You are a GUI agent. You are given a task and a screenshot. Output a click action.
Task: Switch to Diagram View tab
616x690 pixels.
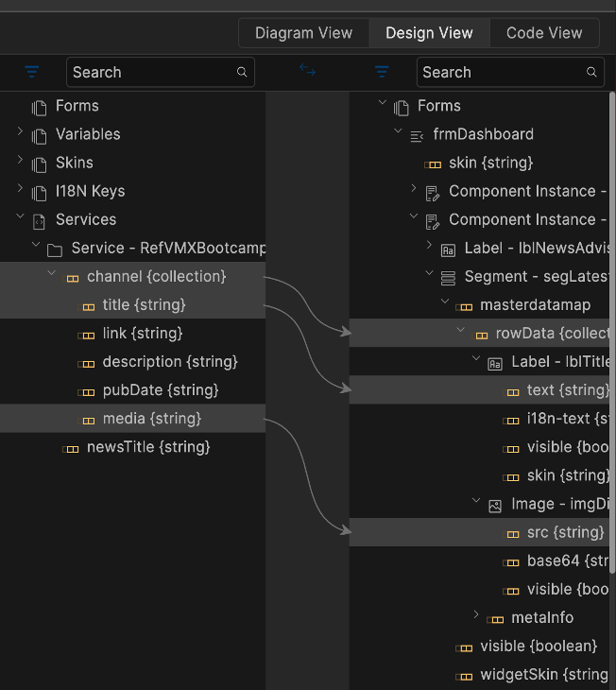click(x=303, y=33)
